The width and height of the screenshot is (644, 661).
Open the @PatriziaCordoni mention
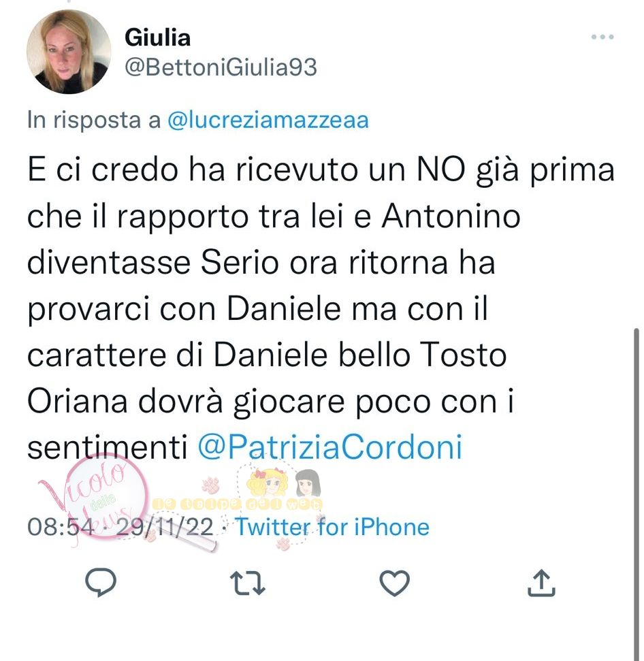pos(330,447)
